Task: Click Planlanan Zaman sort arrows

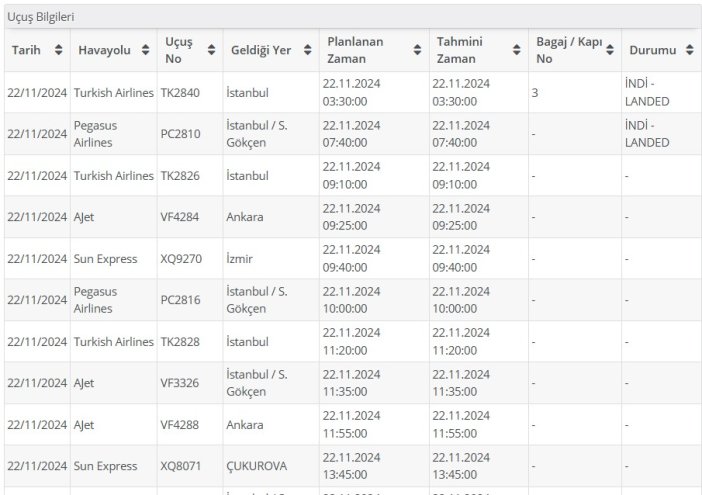Action: [x=416, y=50]
